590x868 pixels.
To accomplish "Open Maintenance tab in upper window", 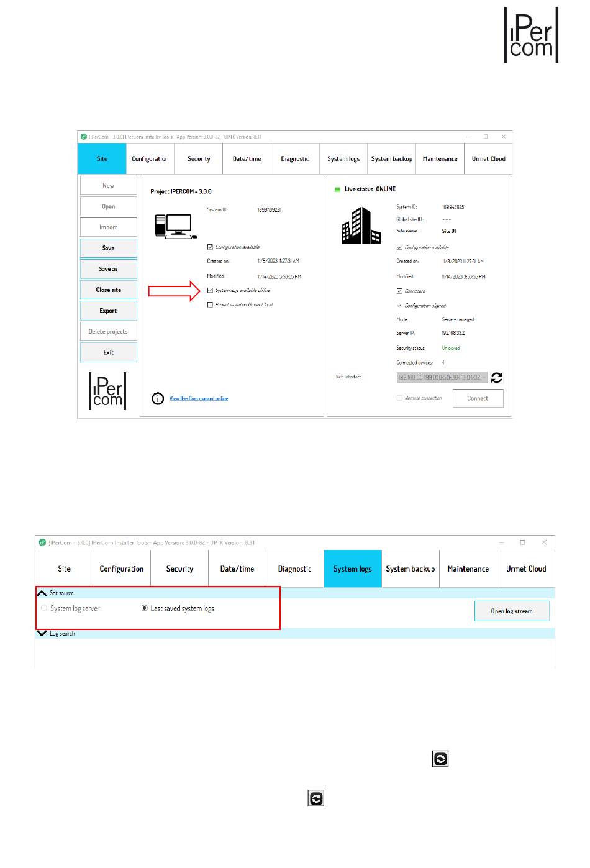I will coord(440,158).
